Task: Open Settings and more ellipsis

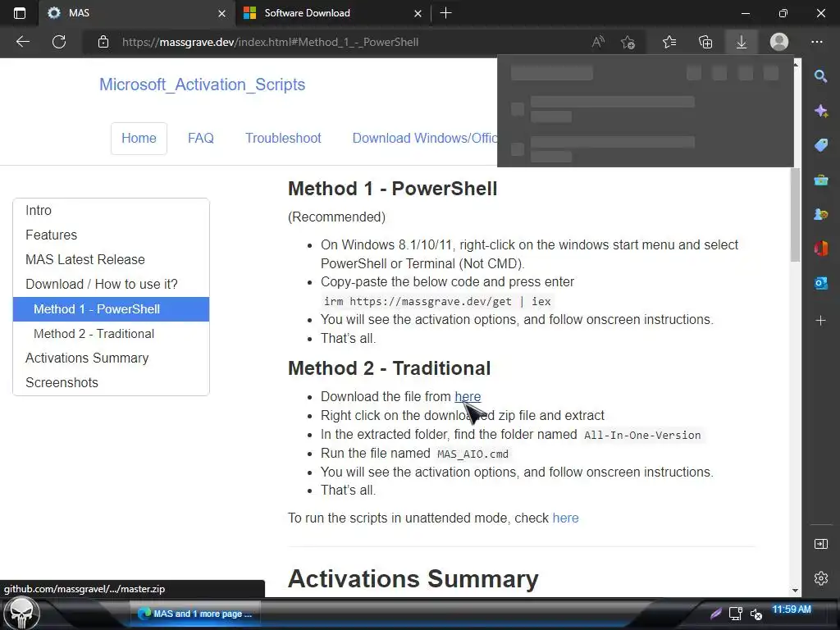Action: pyautogui.click(x=816, y=42)
